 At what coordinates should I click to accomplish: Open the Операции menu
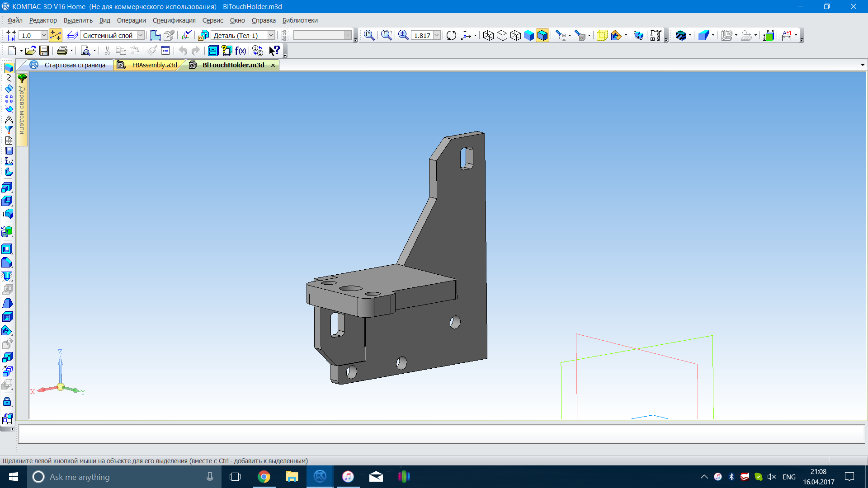pos(132,20)
